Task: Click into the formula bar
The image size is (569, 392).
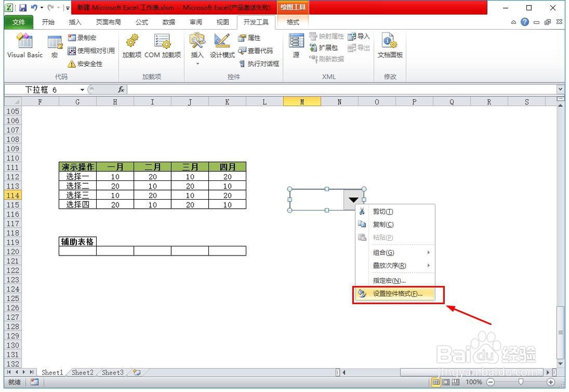Action: coord(341,89)
